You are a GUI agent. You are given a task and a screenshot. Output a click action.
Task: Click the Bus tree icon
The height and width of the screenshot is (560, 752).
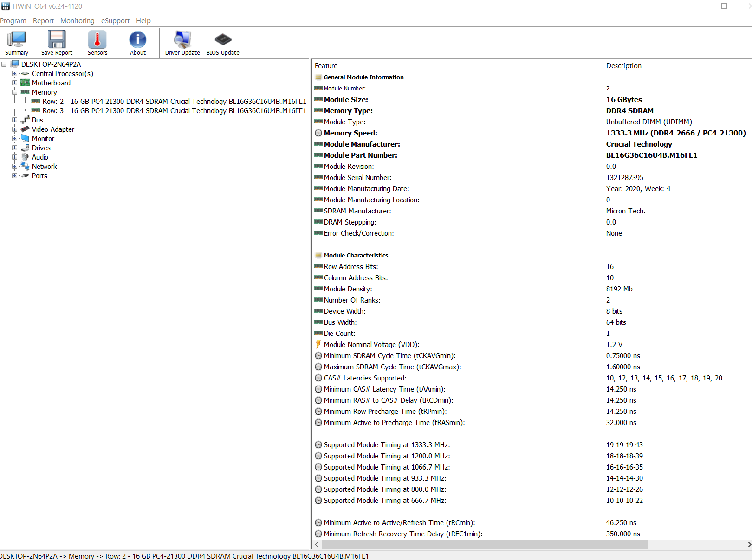25,120
